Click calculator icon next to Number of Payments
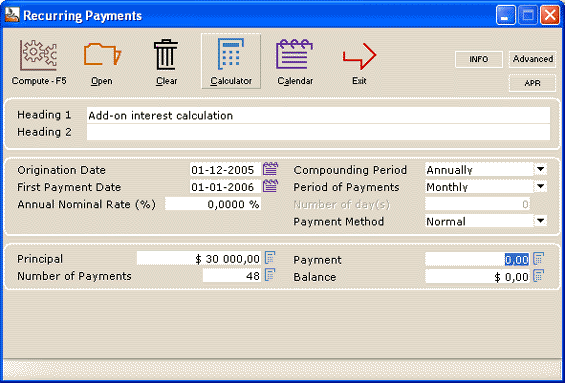 point(270,275)
